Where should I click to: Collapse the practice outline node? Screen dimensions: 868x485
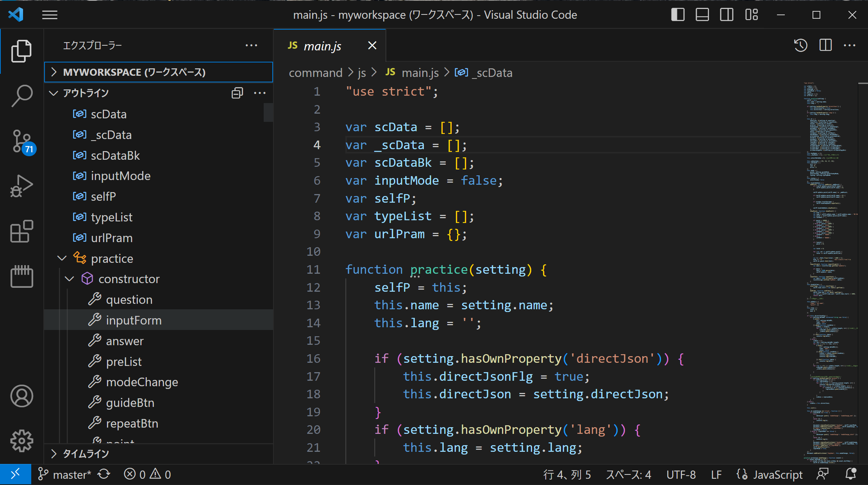point(62,259)
